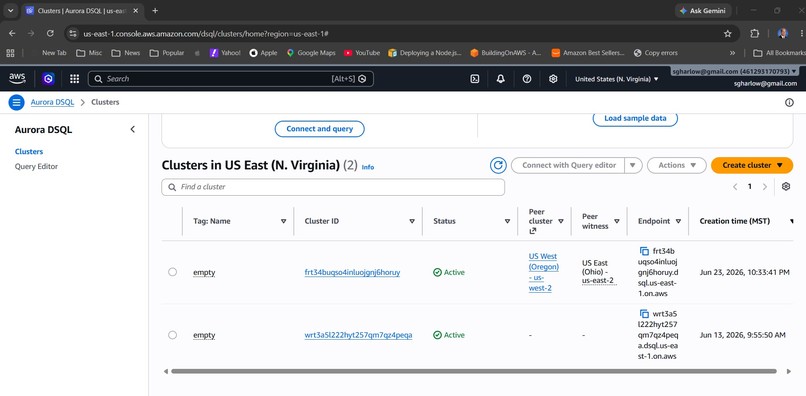Focus the AWS console Search box
This screenshot has width=806, height=396.
(x=231, y=79)
